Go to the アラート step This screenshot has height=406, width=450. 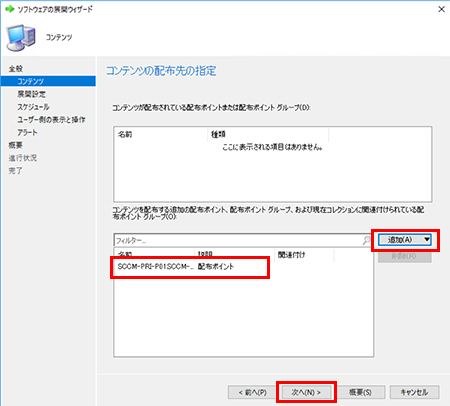click(x=27, y=132)
